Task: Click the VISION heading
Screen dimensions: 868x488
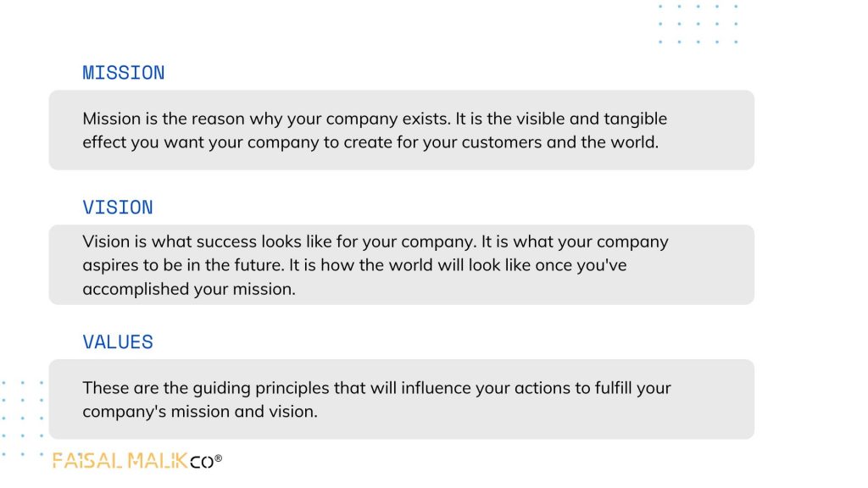Action: (118, 208)
